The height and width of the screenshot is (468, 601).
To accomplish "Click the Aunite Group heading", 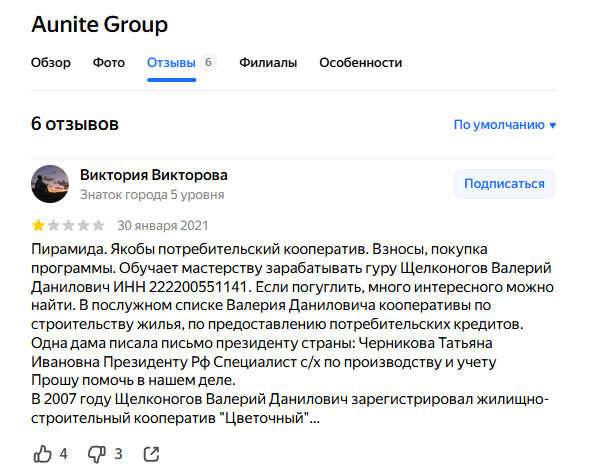I will pos(100,25).
